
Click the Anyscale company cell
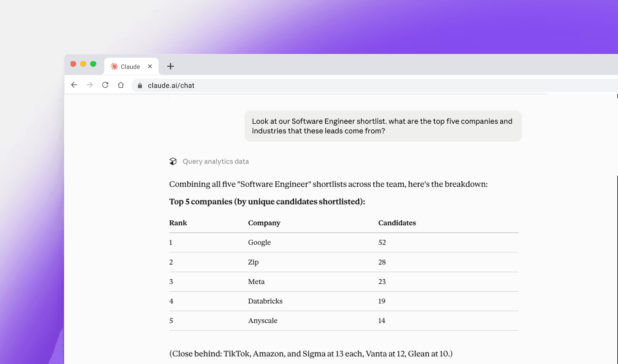[263, 320]
